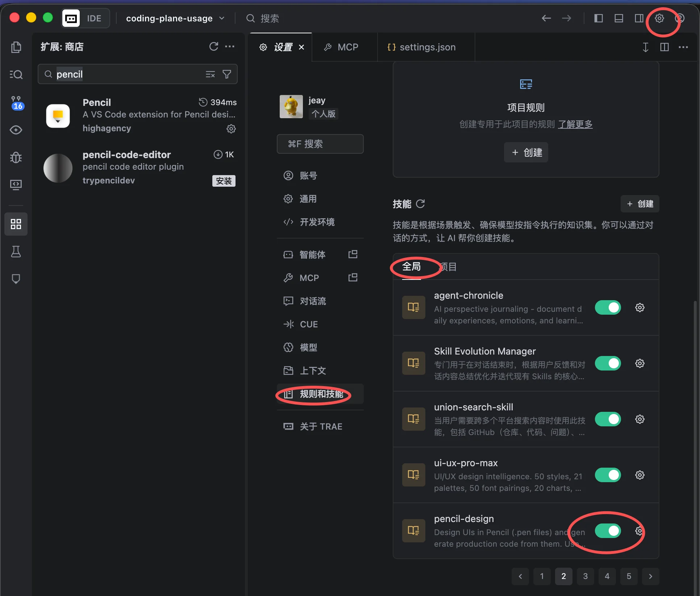
Task: Open union-search-skill settings gear
Action: point(639,419)
